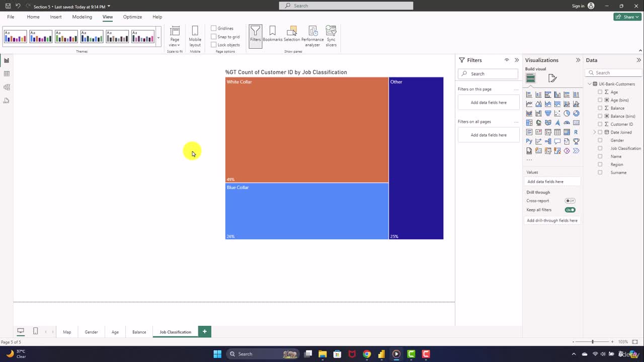This screenshot has height=362, width=644.
Task: Check the Region field checkbox
Action: point(600,164)
